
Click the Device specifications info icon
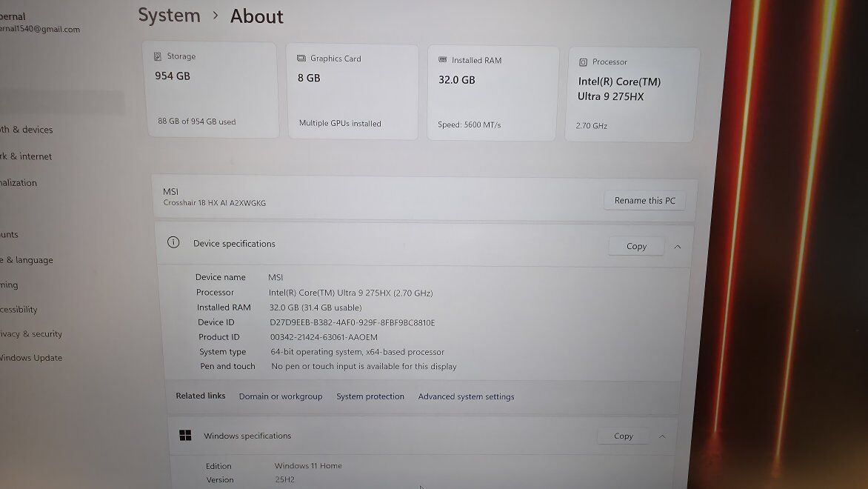(x=173, y=242)
